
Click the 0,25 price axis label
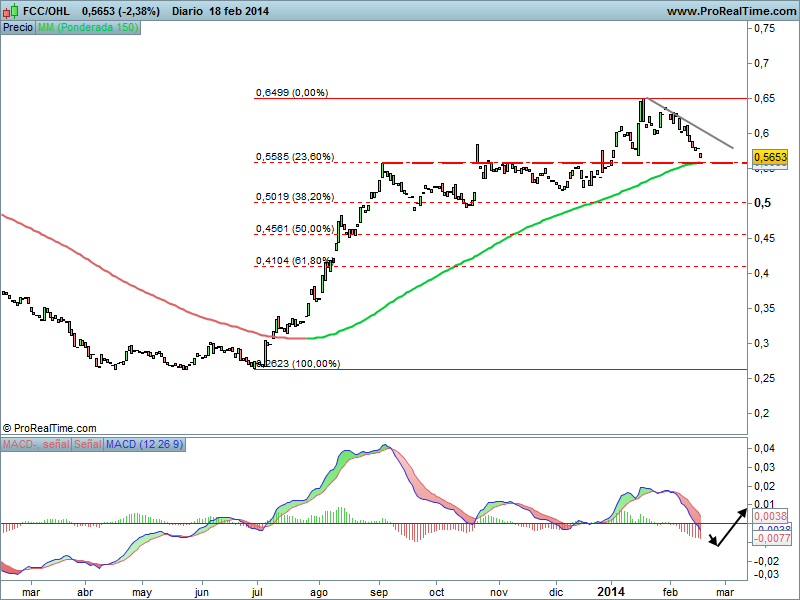(x=765, y=378)
